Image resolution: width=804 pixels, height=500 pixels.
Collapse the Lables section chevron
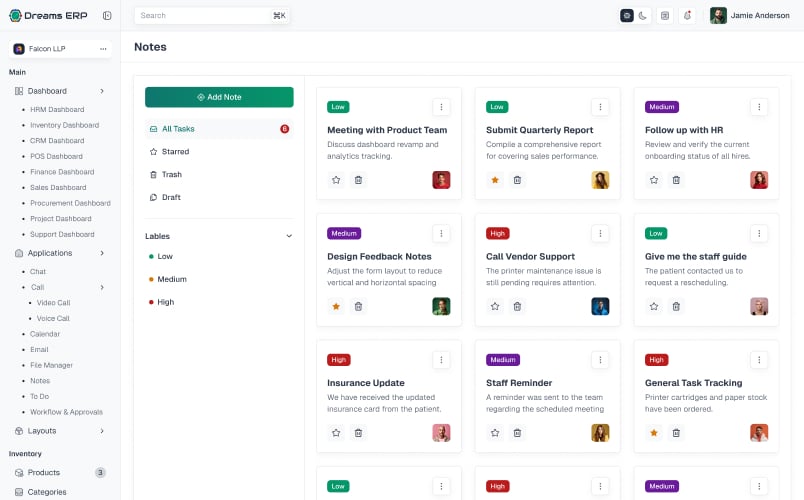click(x=289, y=236)
